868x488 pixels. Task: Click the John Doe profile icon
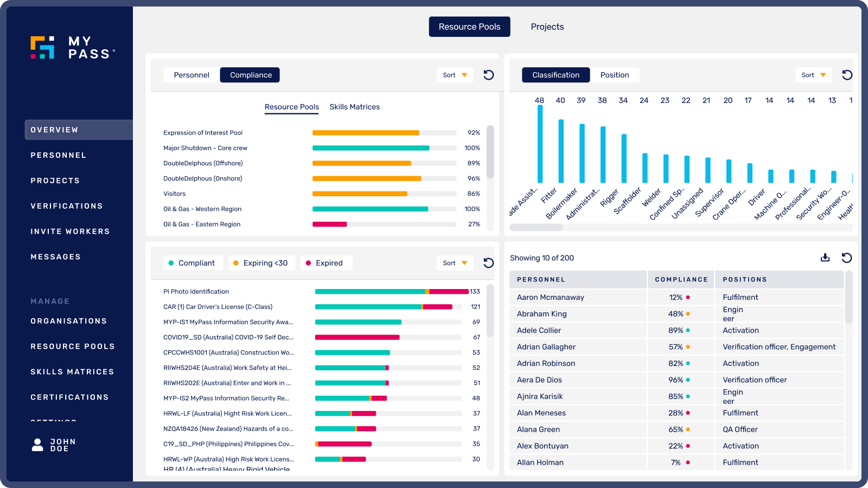click(37, 445)
